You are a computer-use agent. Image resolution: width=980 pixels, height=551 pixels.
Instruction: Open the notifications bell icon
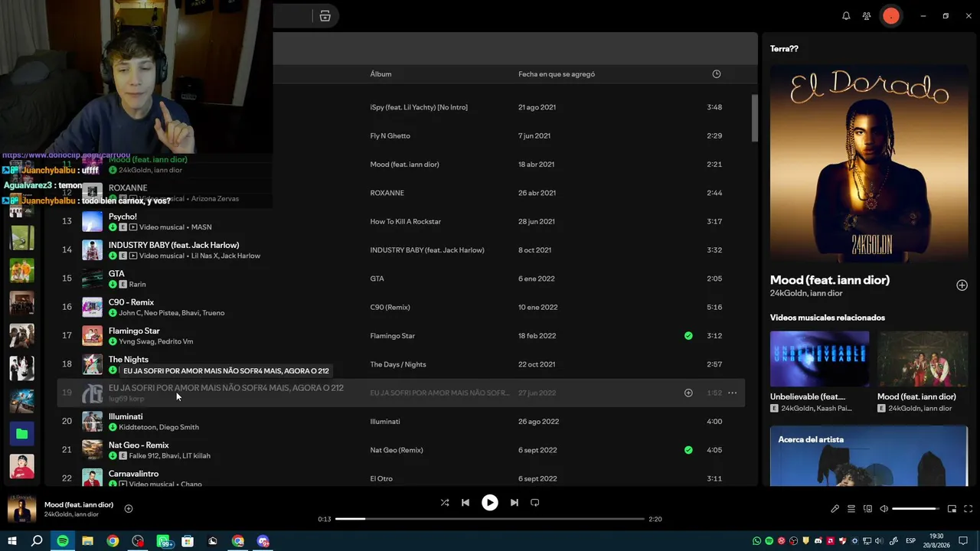point(846,16)
